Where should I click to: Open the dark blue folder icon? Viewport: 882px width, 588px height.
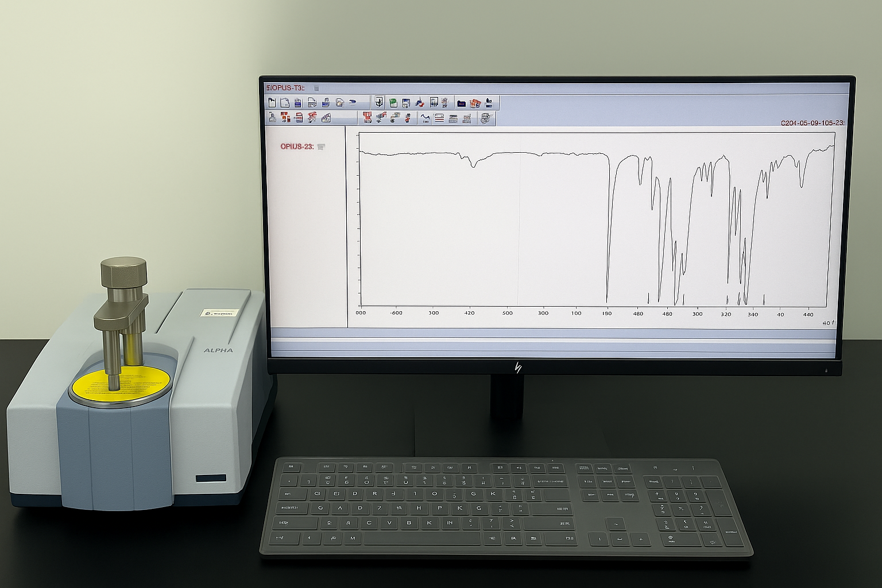click(x=461, y=103)
